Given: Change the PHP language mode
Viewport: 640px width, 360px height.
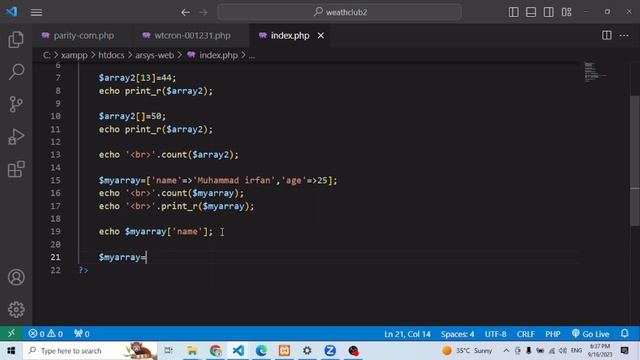Looking at the screenshot, I should coord(552,333).
